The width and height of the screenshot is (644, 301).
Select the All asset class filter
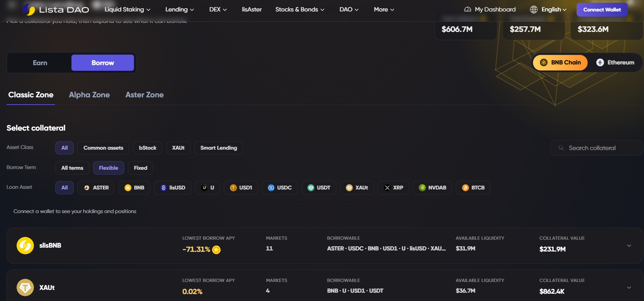point(65,148)
